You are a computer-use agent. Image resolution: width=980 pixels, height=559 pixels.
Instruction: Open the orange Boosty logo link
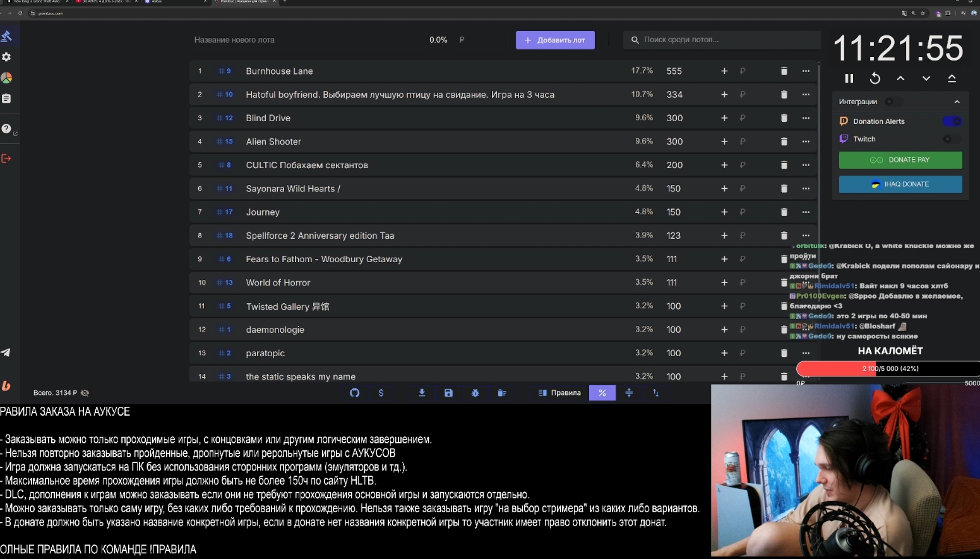(6, 386)
